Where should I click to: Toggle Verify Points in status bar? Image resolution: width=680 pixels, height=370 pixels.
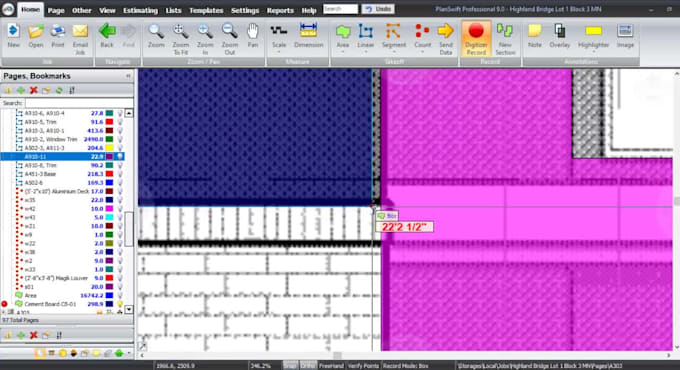(363, 366)
